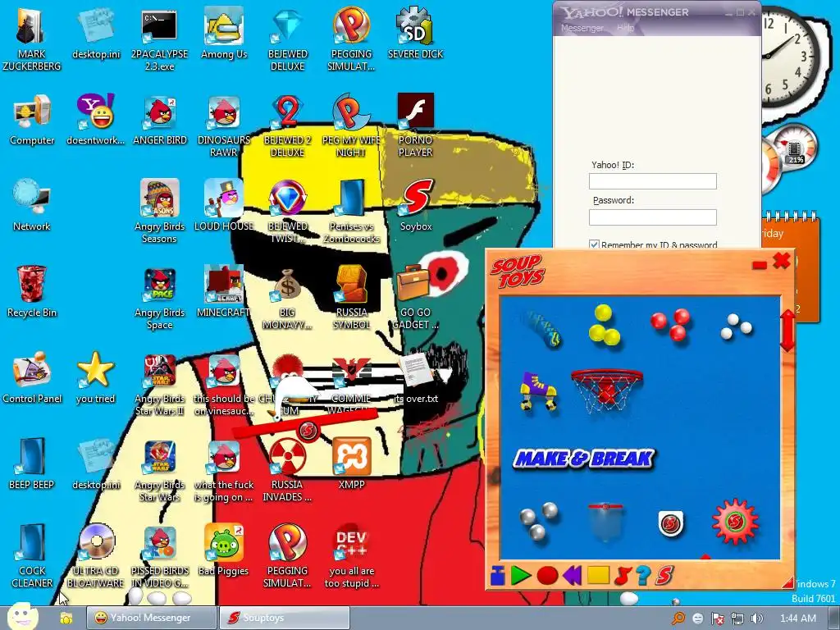Select the white balls toy in Soup Toys

pyautogui.click(x=736, y=326)
